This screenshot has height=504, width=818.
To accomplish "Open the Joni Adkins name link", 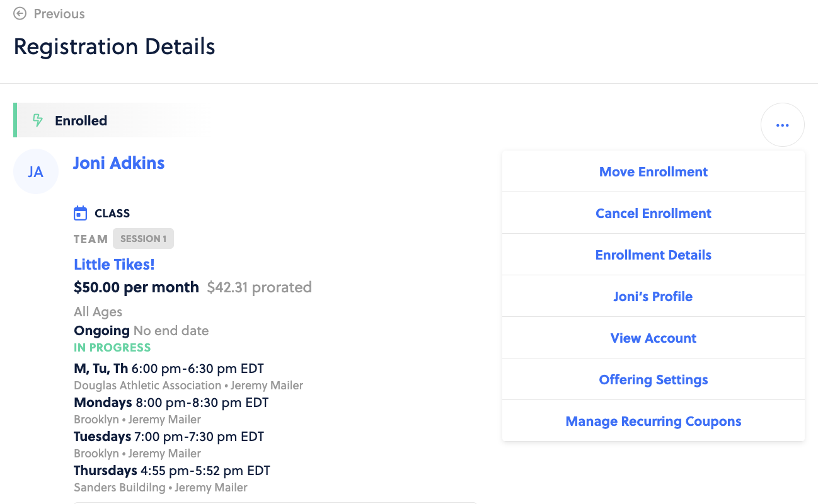I will 118,163.
